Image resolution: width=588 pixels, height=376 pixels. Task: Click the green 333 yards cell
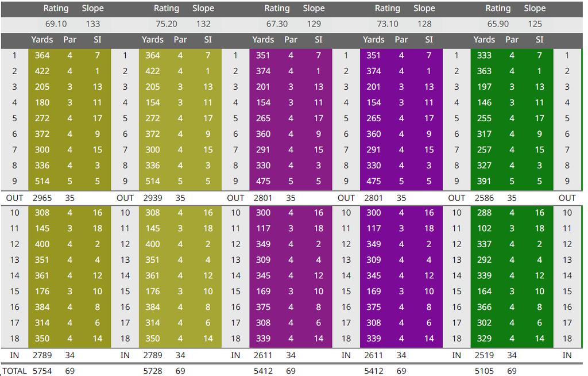click(484, 56)
